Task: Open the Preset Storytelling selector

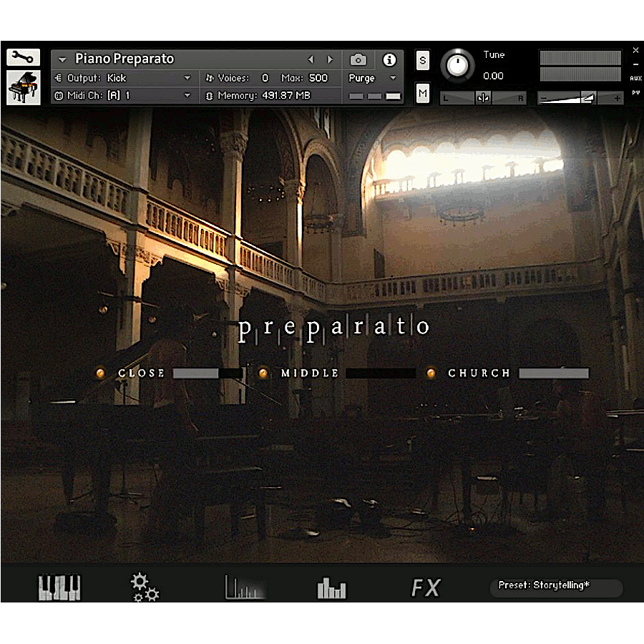Action: coord(556,587)
